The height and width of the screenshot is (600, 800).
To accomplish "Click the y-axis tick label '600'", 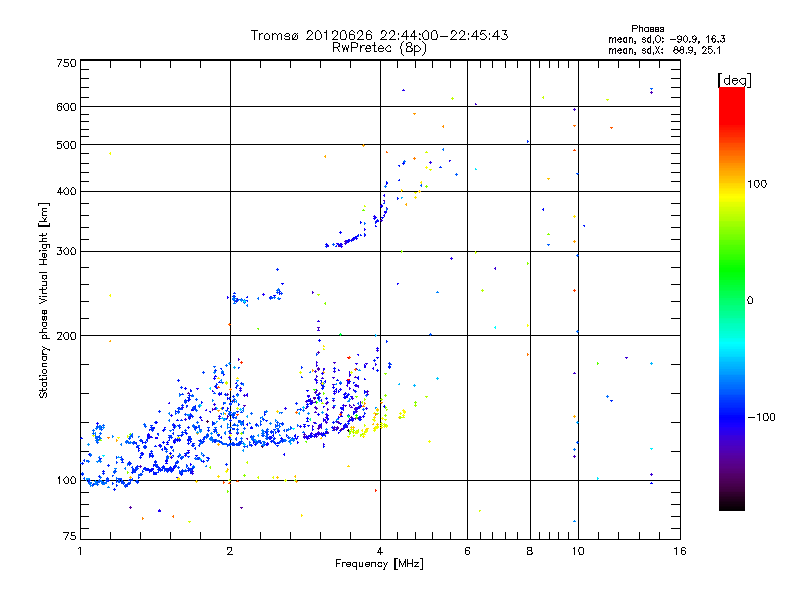I will click(67, 107).
